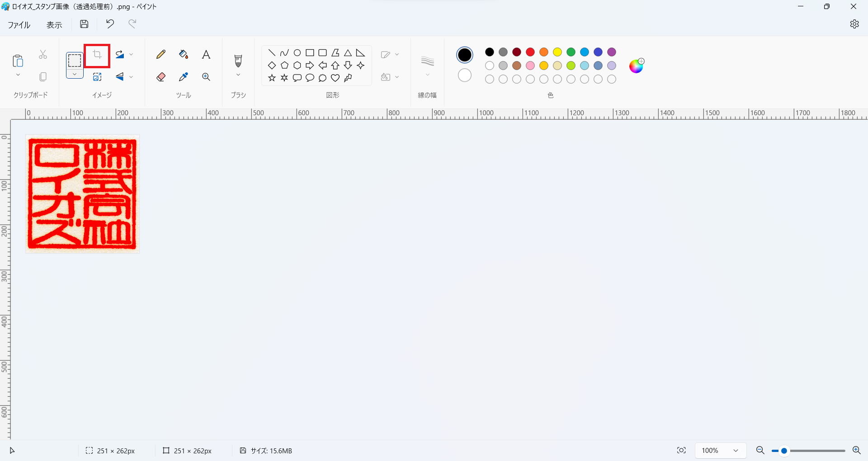
Task: Choose the Oval shape
Action: [x=297, y=53]
